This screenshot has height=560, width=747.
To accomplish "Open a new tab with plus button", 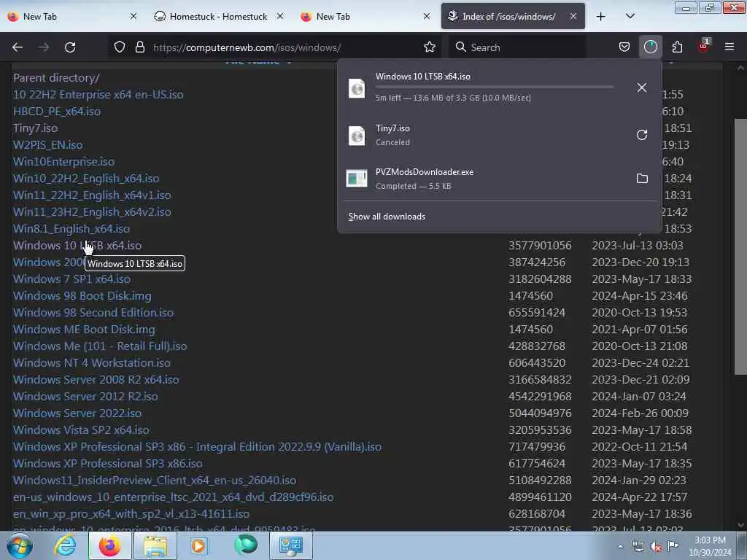I will (x=601, y=17).
